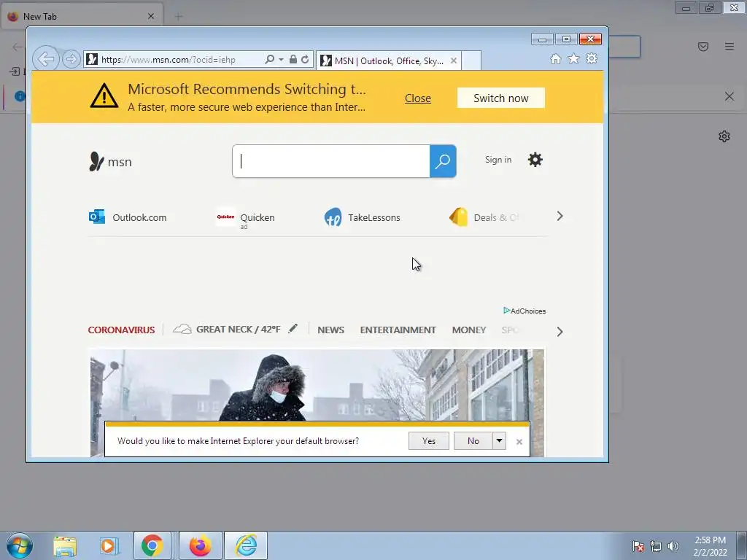Expand shortcuts with the right chevron

[x=560, y=216]
